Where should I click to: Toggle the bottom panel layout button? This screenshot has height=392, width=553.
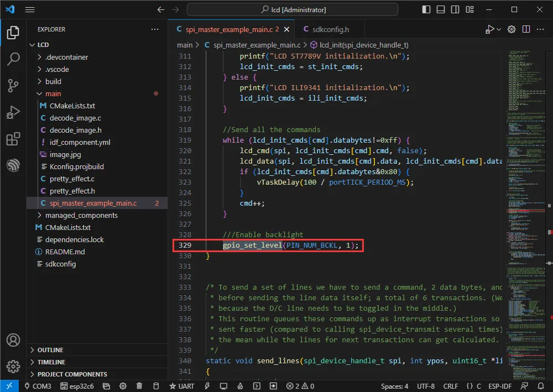tap(441, 10)
